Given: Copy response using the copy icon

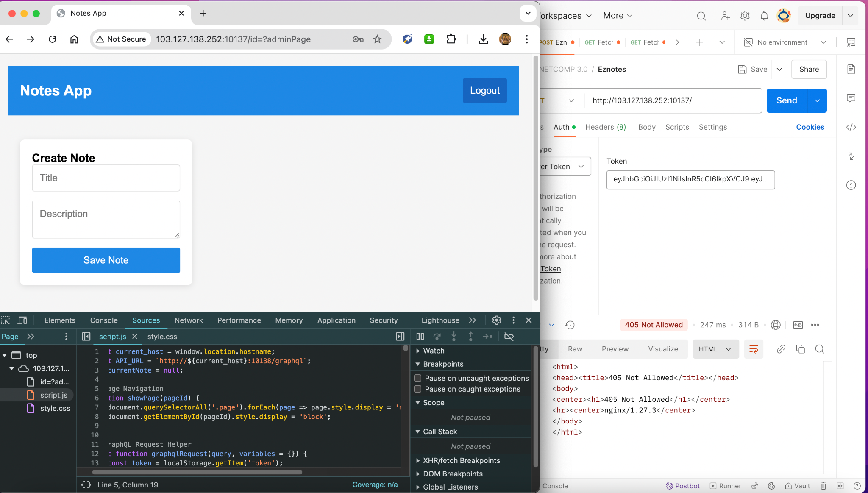Looking at the screenshot, I should click(800, 349).
